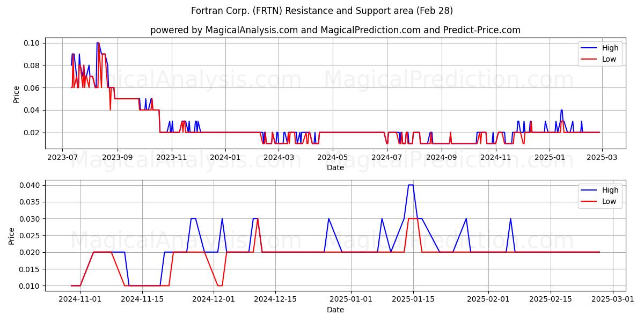
Task: Click the 2024-07 date tick label
Action: pos(387,157)
